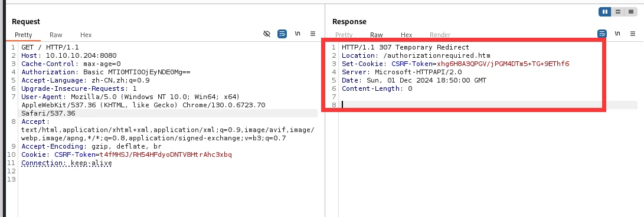Click HTTP/1.1 307 Temporary Redirect status line
Image resolution: width=644 pixels, height=217 pixels.
coord(406,47)
